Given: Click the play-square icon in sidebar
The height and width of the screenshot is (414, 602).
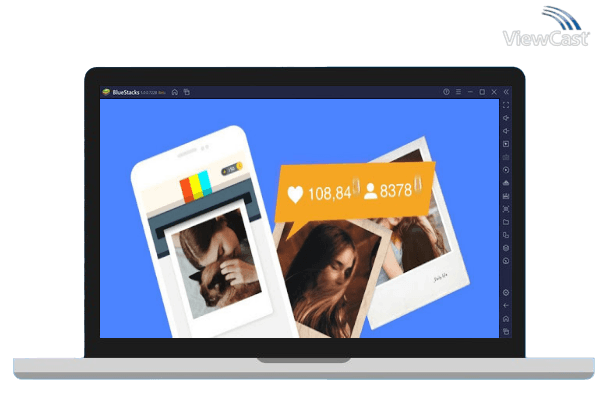Looking at the screenshot, I should coord(506,144).
